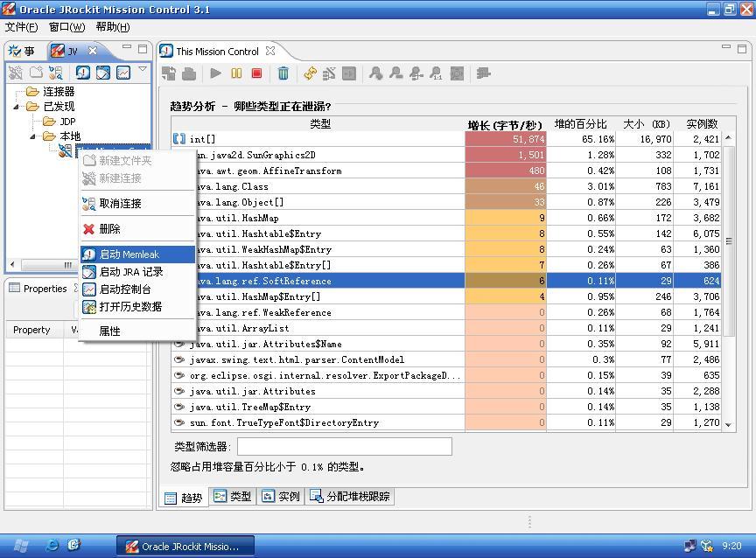This screenshot has width=756, height=558.
Task: Sort table by 大小 (KB) column header
Action: point(645,124)
